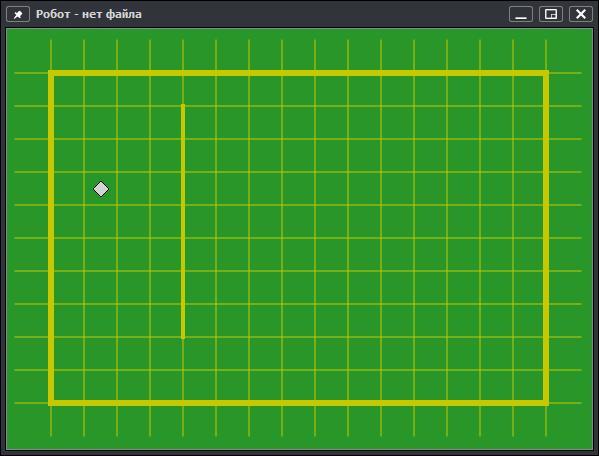Click the top-left corner cell of the field
Viewport: 599px width, 456px height.
[68, 90]
